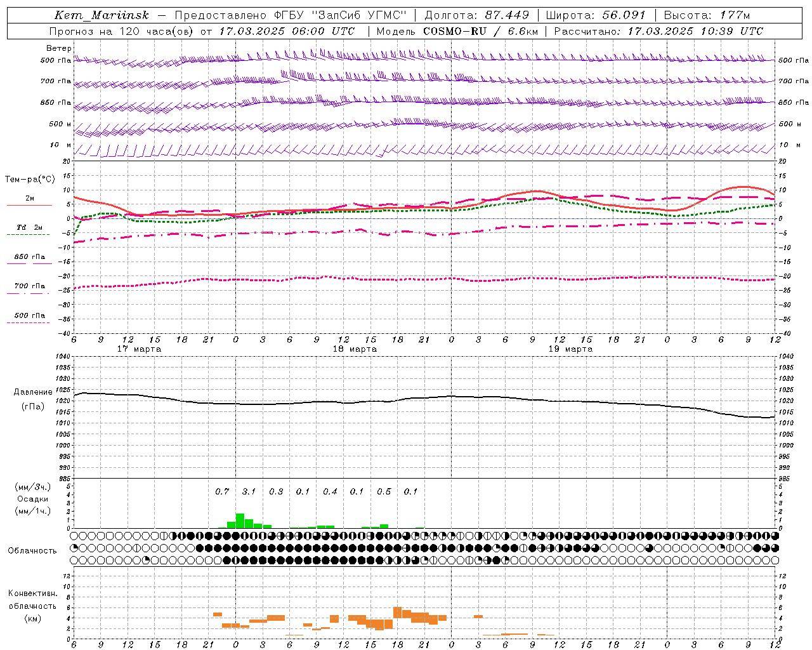Click the Конвективн. облачность label
The image size is (812, 650).
click(x=32, y=599)
